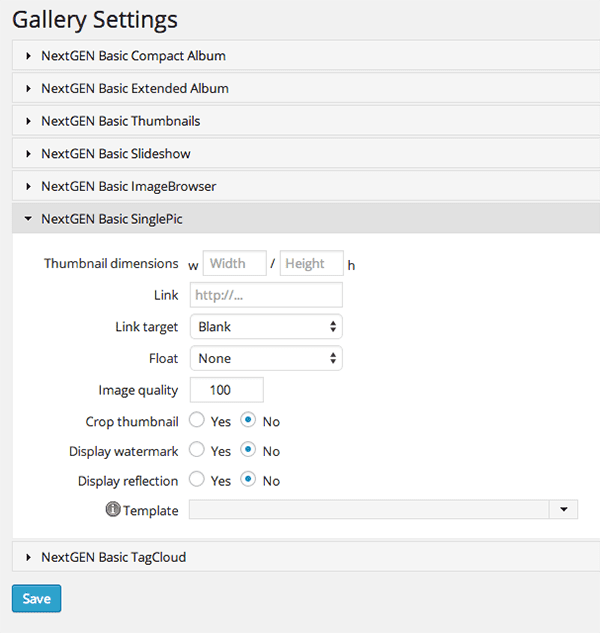Select No for Display reflection

click(x=248, y=479)
